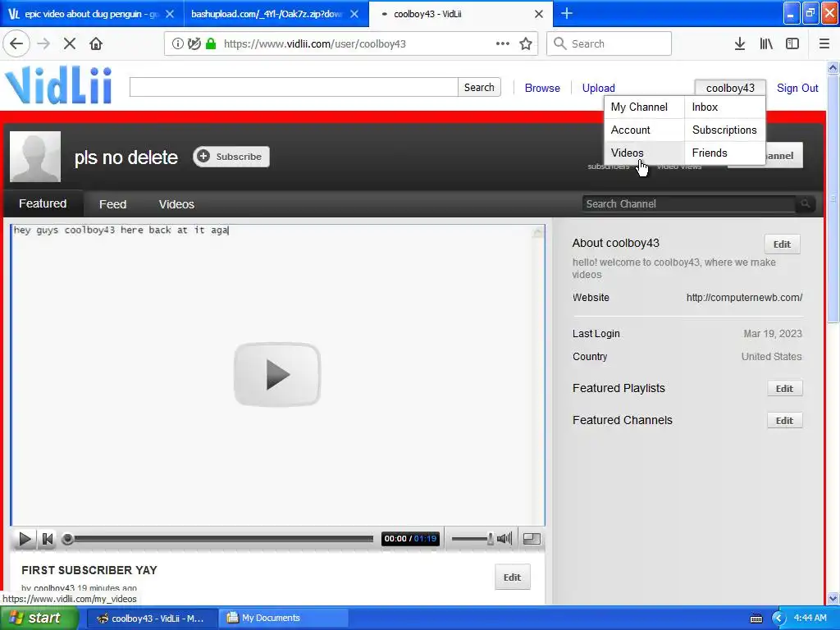The image size is (840, 630).
Task: Edit Featured Channels
Action: [x=784, y=421]
